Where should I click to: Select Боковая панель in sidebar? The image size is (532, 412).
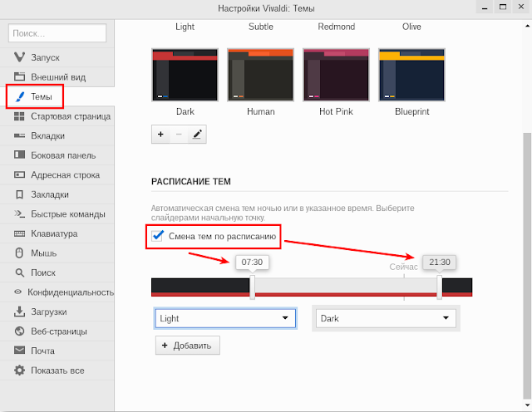tap(57, 155)
